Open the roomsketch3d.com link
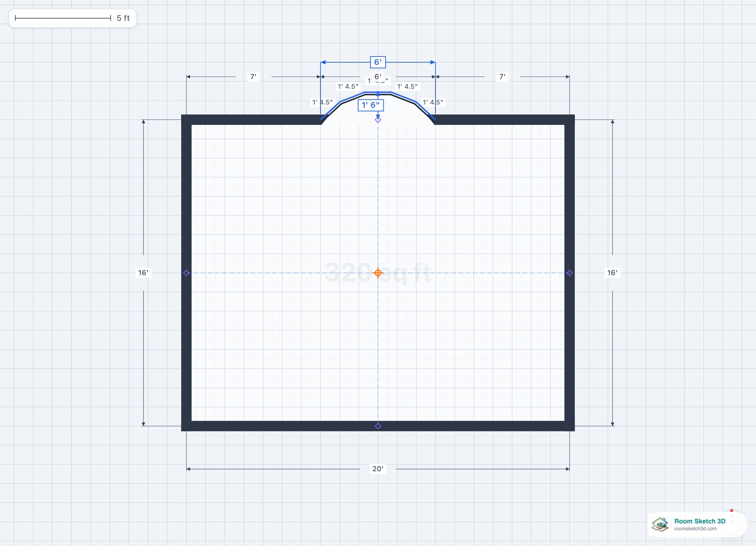Image resolution: width=756 pixels, height=546 pixels. (695, 529)
